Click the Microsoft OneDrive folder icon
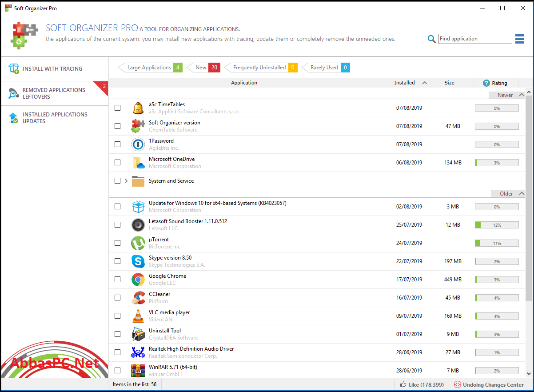This screenshot has height=392, width=534. coord(138,163)
